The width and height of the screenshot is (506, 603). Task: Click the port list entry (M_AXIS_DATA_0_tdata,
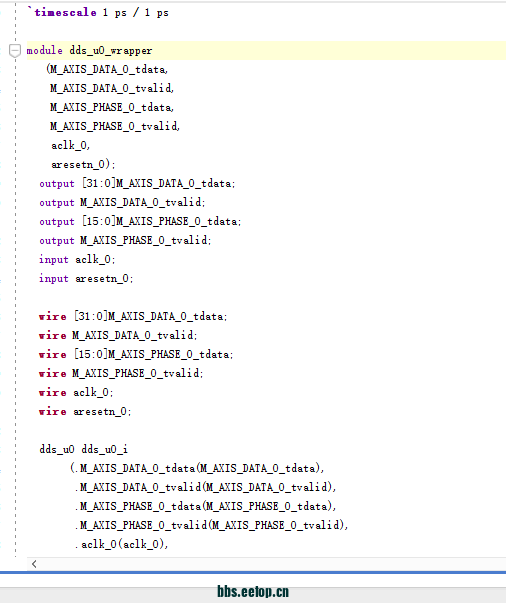click(107, 69)
